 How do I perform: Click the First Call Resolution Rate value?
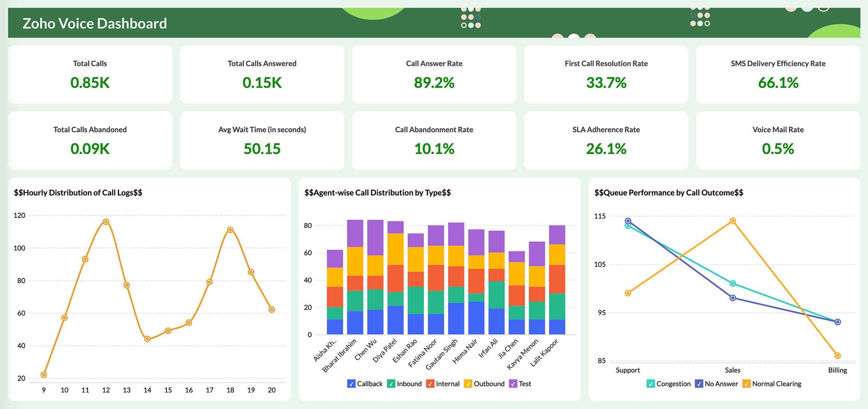(x=606, y=83)
